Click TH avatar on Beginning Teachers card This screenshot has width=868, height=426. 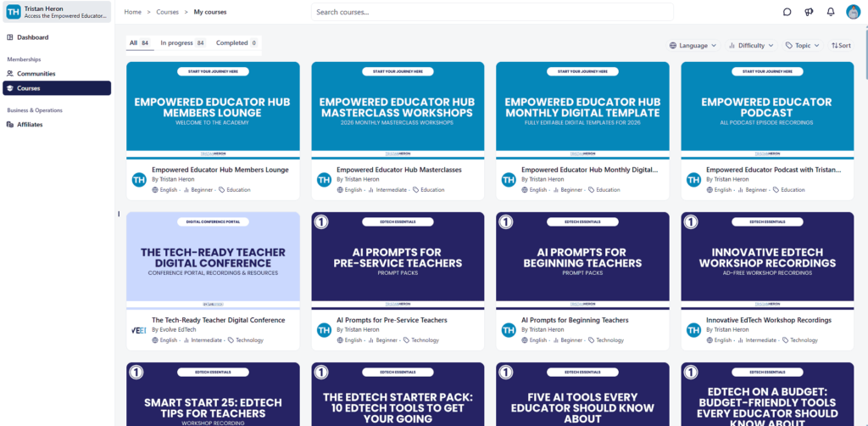pos(509,330)
